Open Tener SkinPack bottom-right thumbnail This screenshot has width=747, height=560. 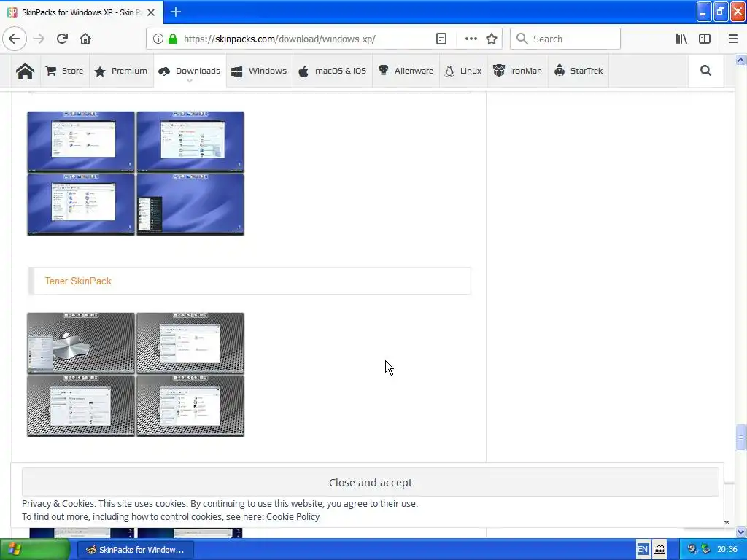[x=190, y=405]
